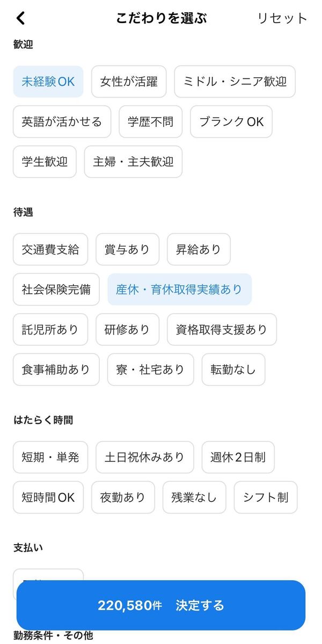Select the シフト制 chip
This screenshot has height=644, width=322.
[x=266, y=497]
